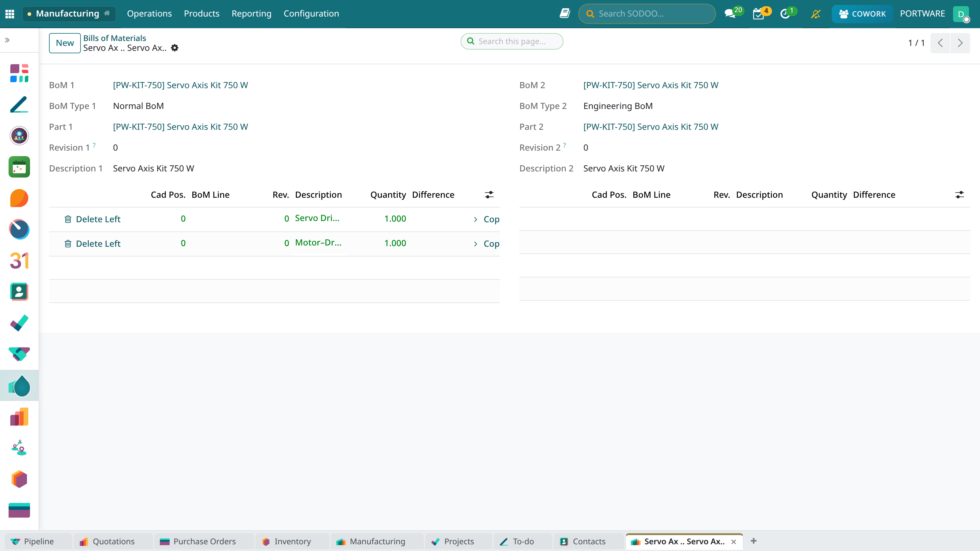Open the activities calendar-check icon
The image size is (980, 551).
[758, 14]
